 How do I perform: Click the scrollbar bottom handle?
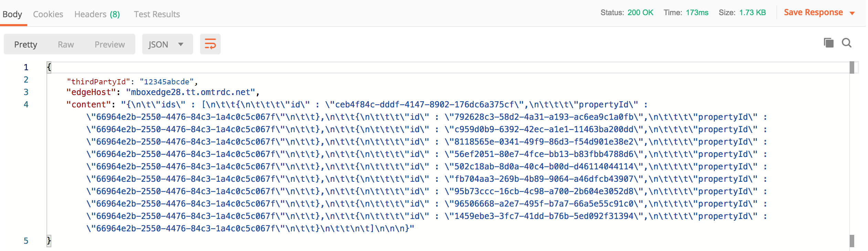click(x=852, y=241)
